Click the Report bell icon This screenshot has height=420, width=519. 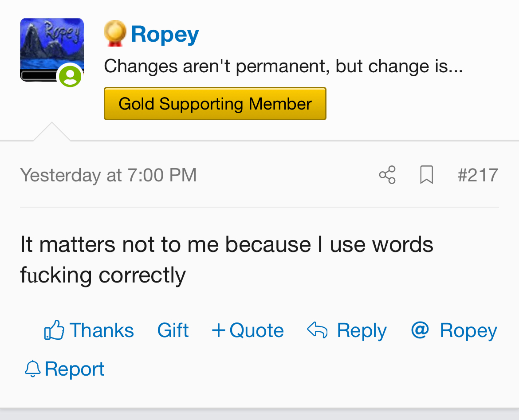(32, 369)
